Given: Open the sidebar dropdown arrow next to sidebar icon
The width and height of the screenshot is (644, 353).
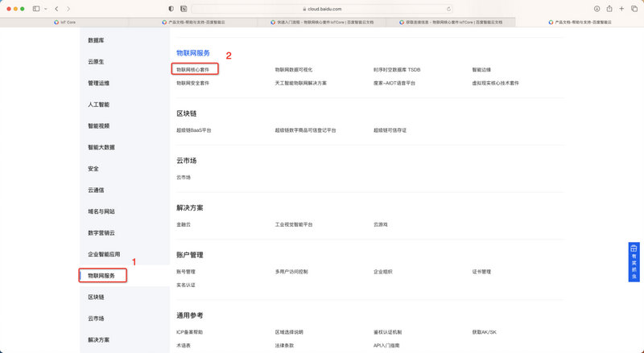Looking at the screenshot, I should [x=45, y=9].
